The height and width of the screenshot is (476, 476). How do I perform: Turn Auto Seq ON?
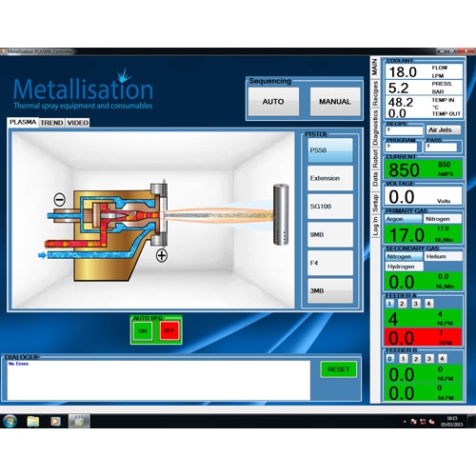[x=143, y=330]
